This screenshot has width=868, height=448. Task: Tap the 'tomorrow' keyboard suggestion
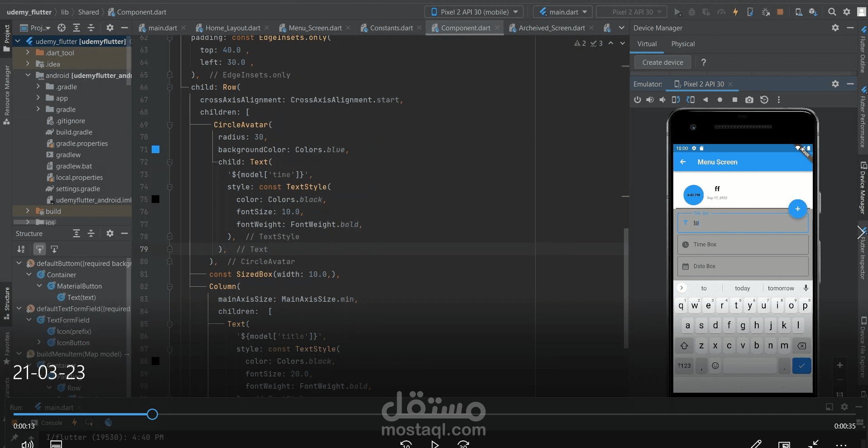[x=781, y=288]
